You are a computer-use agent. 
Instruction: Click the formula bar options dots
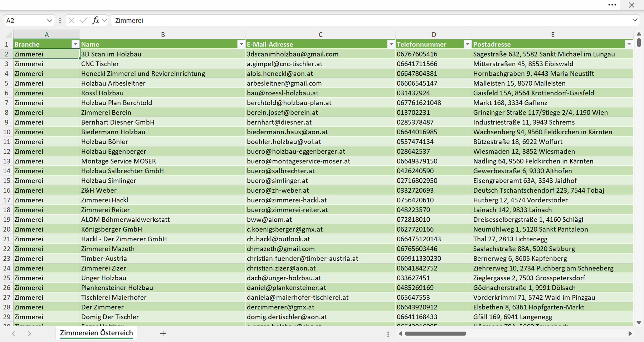[x=60, y=20]
